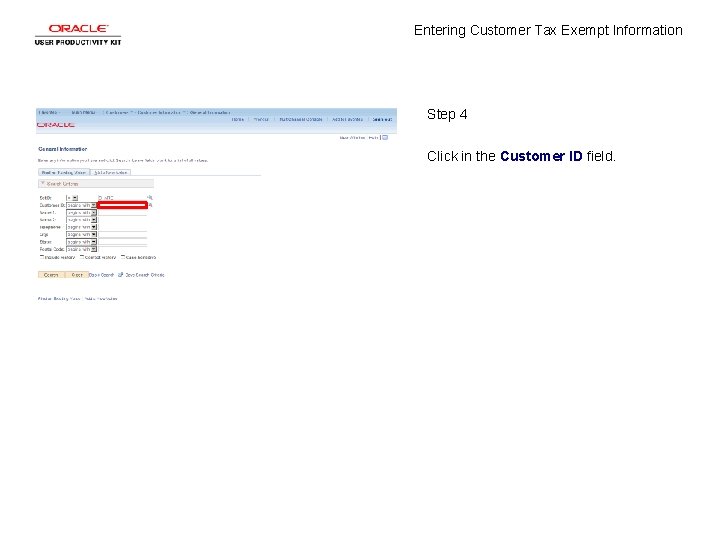This screenshot has width=720, height=540.
Task: Click in the Customer ID field
Action: tap(122, 205)
